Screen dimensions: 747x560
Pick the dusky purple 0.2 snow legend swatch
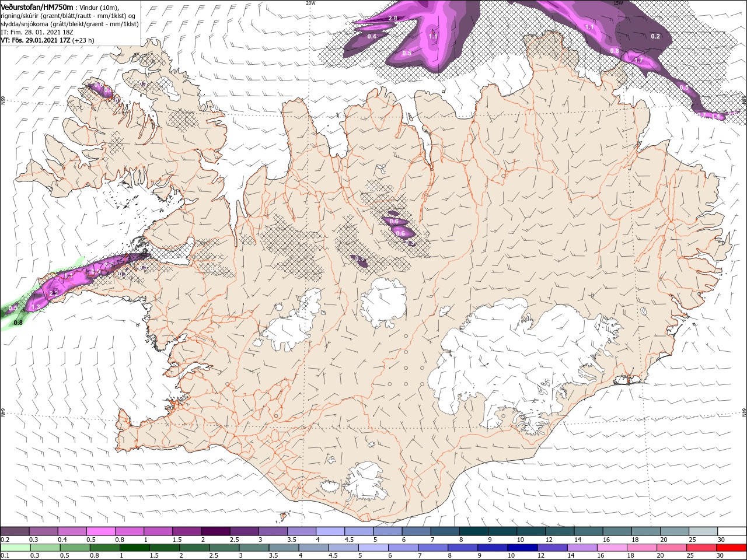[15, 531]
